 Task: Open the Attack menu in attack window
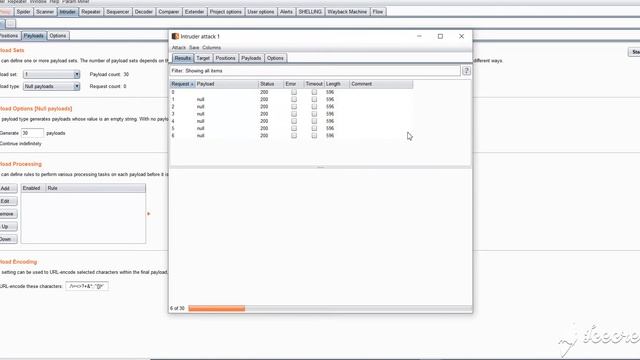[x=179, y=48]
